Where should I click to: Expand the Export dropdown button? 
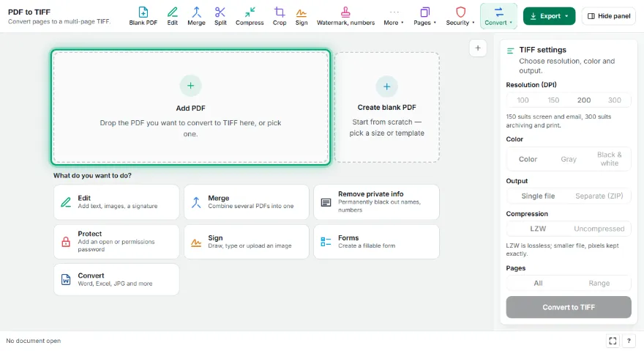549,16
